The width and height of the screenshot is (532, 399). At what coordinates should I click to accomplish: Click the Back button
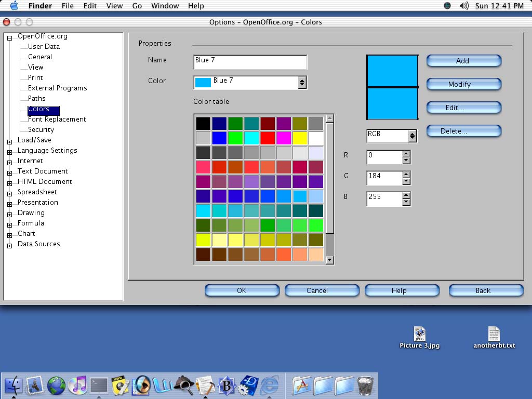coord(486,290)
